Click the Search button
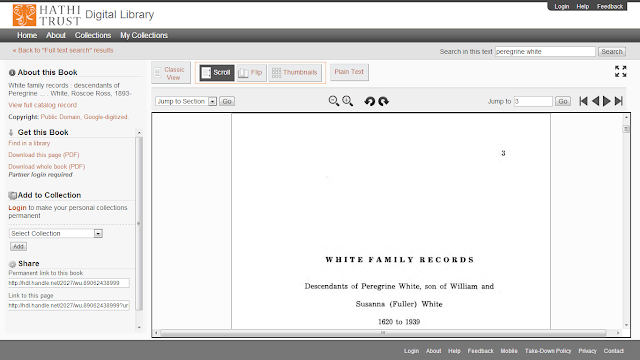Image resolution: width=640 pixels, height=360 pixels. 611,51
